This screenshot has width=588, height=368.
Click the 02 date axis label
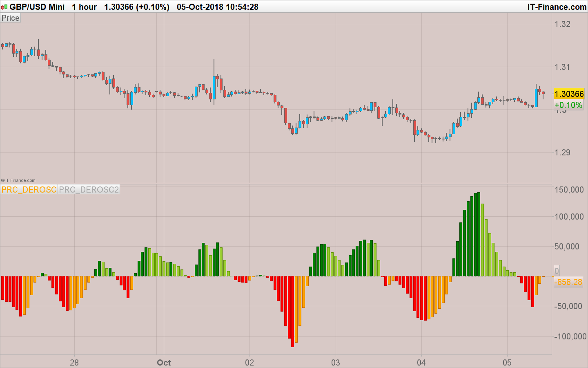point(249,362)
